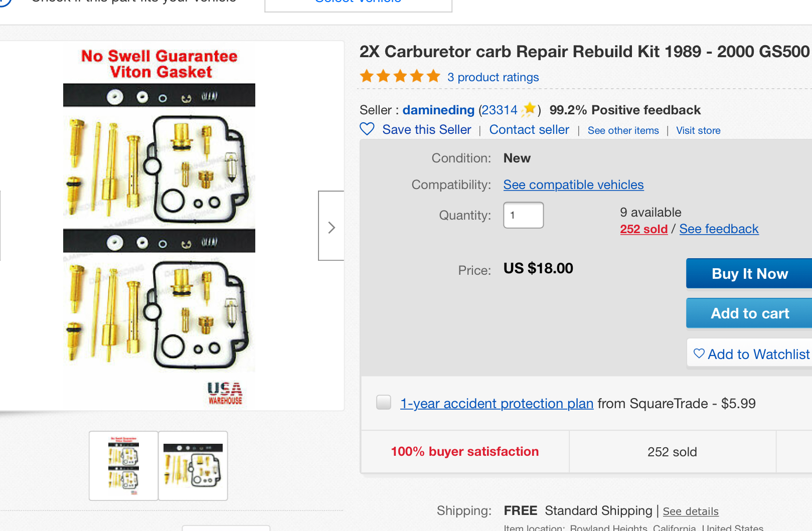Select the first product thumbnail
The width and height of the screenshot is (812, 531).
pyautogui.click(x=123, y=465)
